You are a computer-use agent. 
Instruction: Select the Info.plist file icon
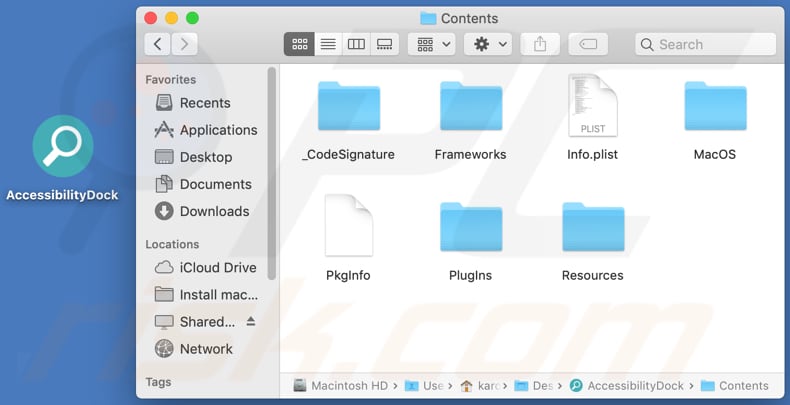(593, 105)
